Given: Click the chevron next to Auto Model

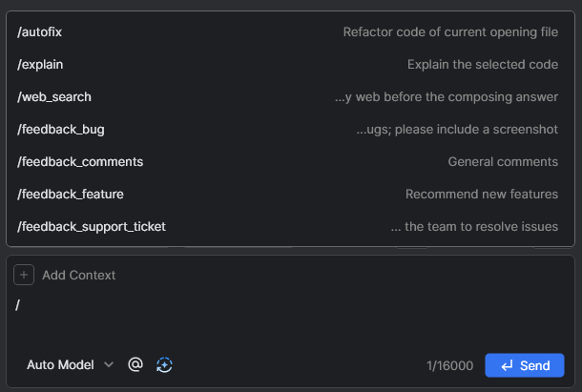Looking at the screenshot, I should 109,364.
